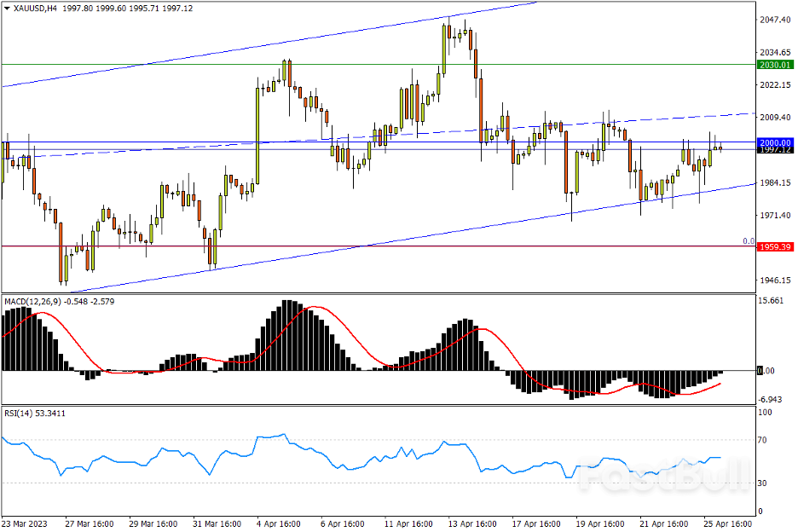The width and height of the screenshot is (798, 532).
Task: Select the 25 Apr 16:00 time label
Action: (x=726, y=523)
